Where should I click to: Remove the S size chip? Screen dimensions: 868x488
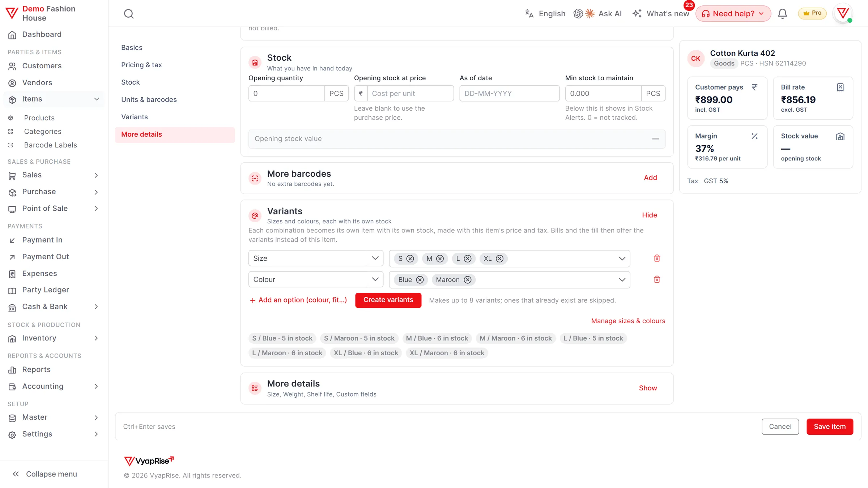click(410, 258)
